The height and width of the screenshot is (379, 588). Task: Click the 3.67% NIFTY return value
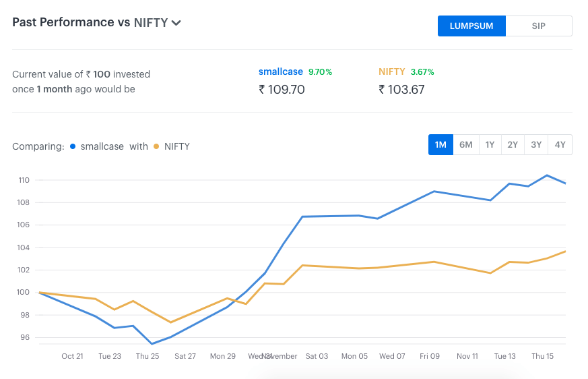pos(422,72)
